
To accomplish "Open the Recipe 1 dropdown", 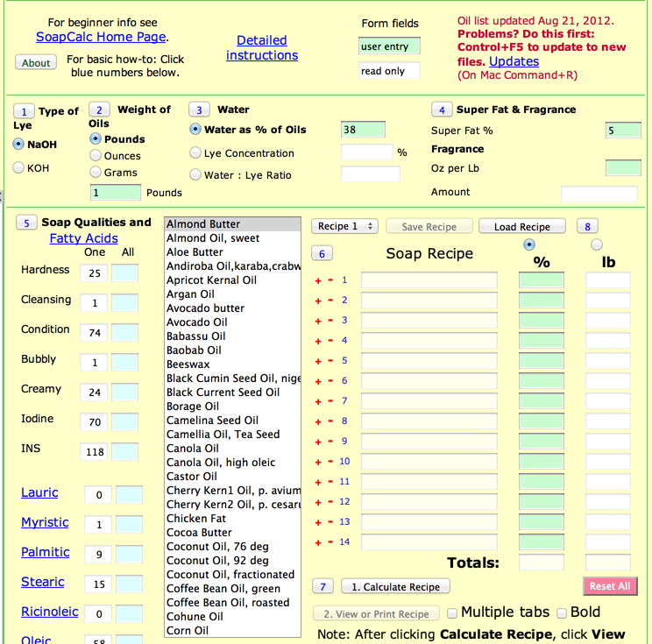I will pos(344,226).
